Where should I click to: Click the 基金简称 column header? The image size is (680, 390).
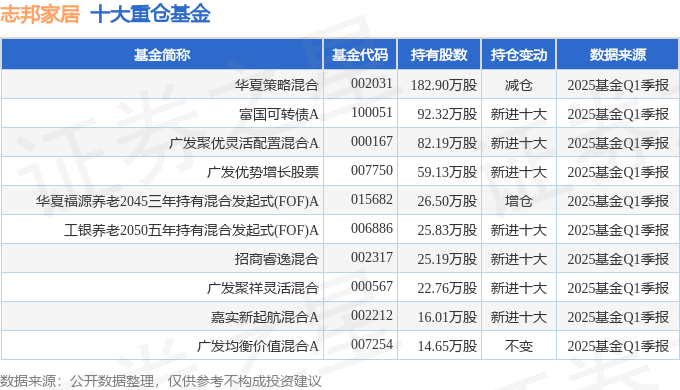click(x=162, y=55)
